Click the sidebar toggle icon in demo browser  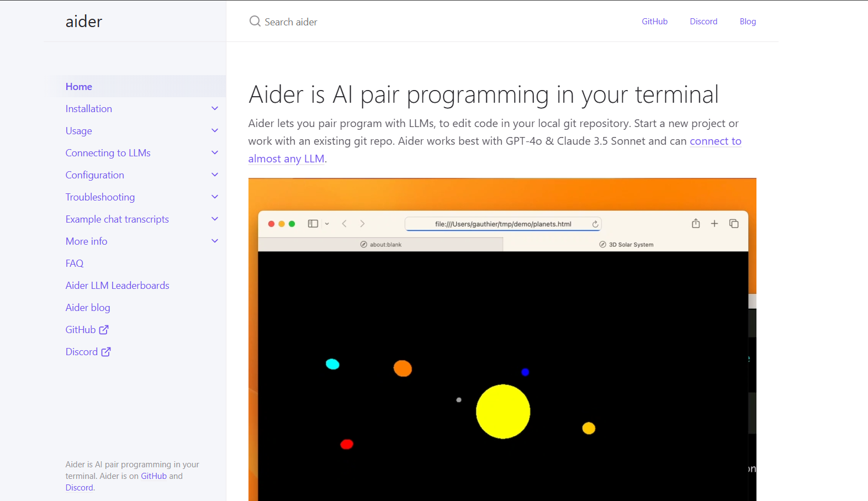tap(313, 224)
